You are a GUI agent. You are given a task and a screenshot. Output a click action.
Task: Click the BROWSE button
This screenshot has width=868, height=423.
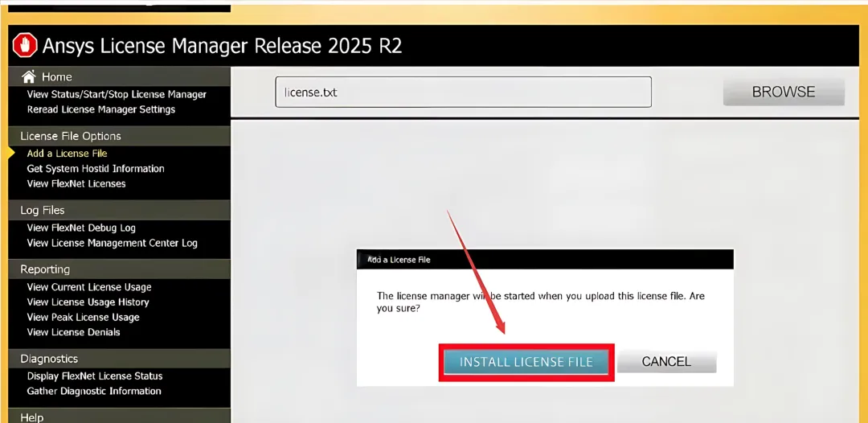point(784,92)
